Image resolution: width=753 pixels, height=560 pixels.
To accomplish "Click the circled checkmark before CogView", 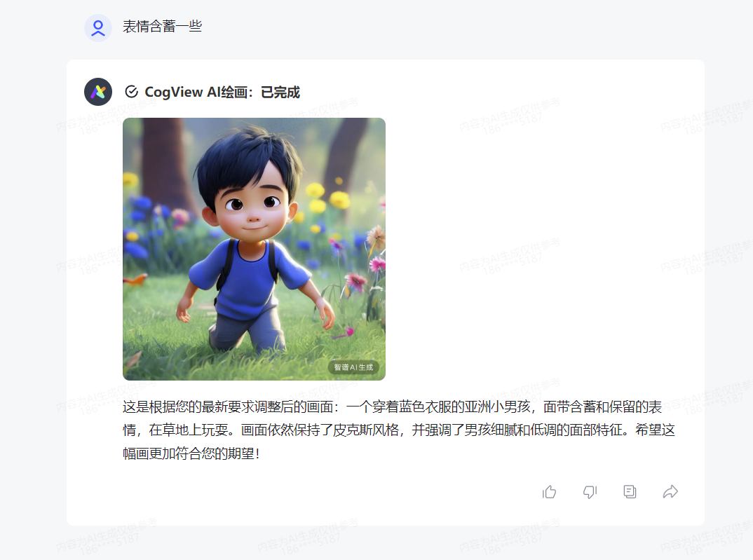I will tap(131, 92).
